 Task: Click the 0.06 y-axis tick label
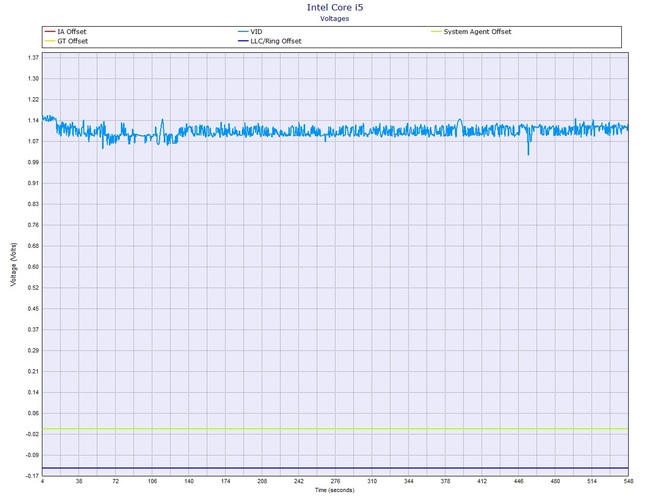(34, 414)
